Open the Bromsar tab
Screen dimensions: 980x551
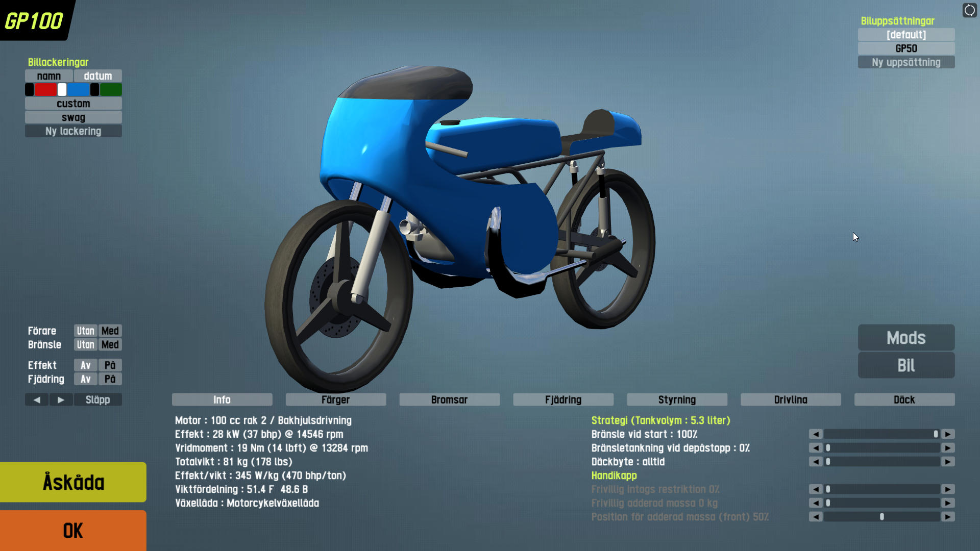click(449, 400)
